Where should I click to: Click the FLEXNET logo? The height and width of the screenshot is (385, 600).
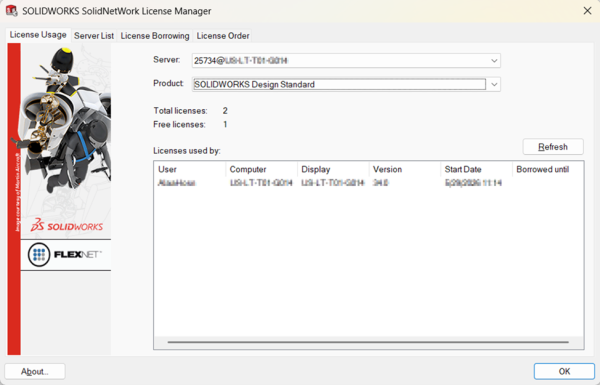tap(65, 254)
